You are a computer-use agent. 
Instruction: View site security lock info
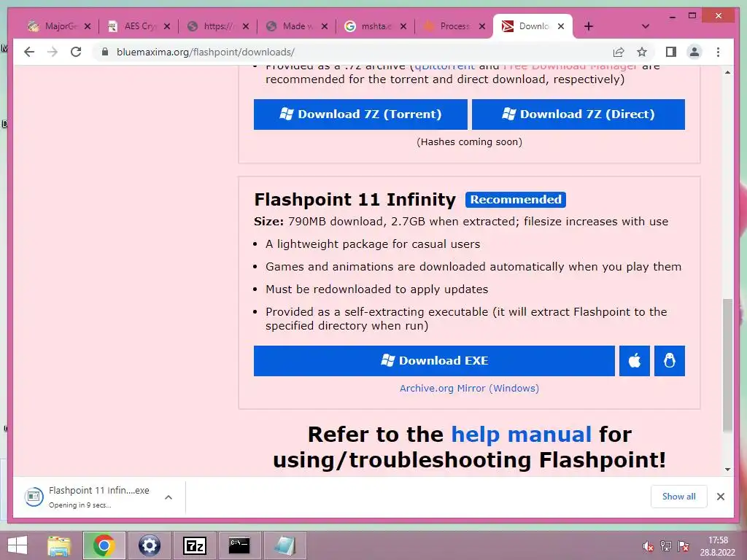point(105,52)
